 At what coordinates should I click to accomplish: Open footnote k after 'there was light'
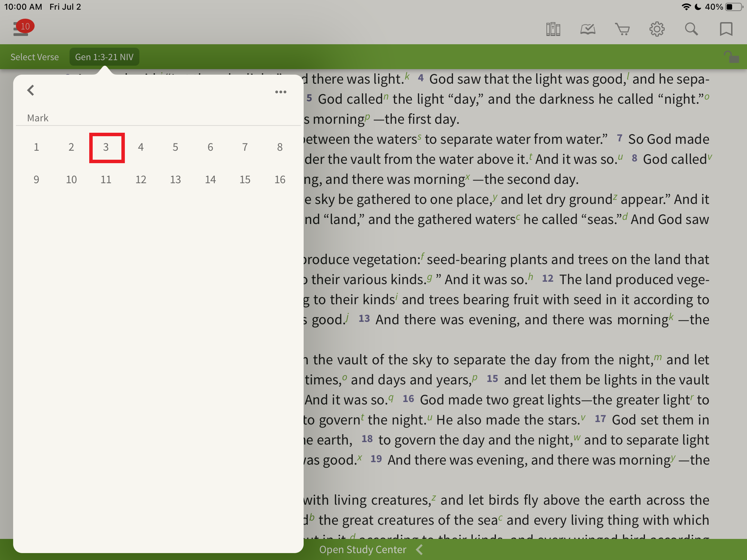coord(407,76)
